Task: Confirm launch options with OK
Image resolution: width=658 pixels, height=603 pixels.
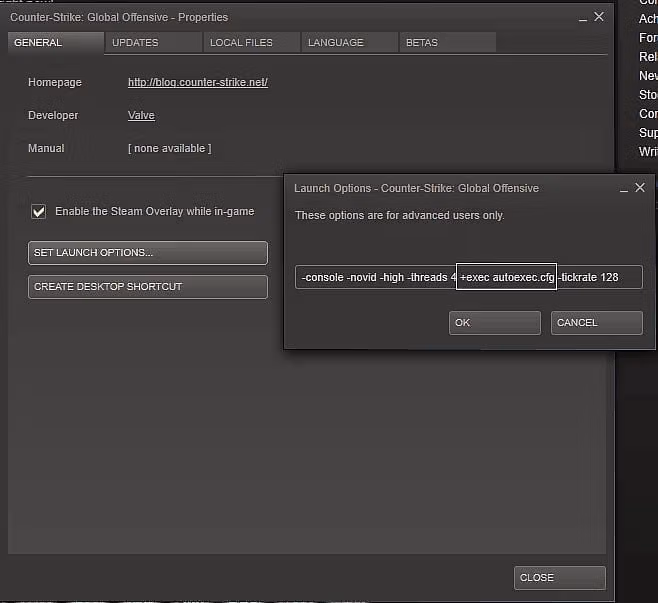Action: point(495,323)
